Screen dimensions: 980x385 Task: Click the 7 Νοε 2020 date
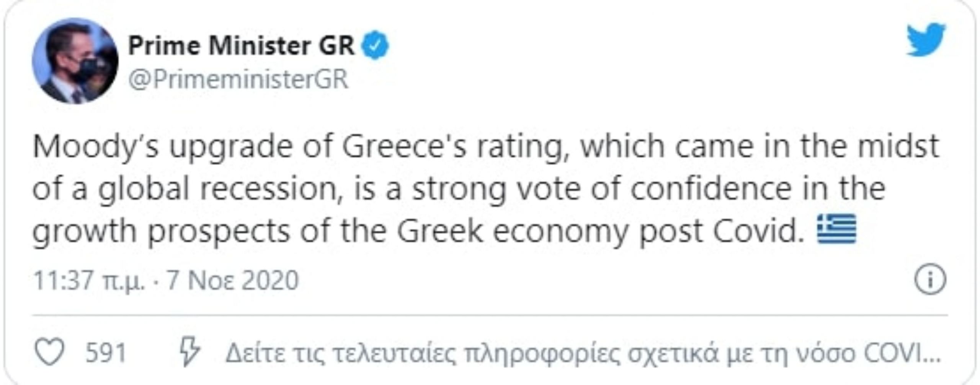233,280
